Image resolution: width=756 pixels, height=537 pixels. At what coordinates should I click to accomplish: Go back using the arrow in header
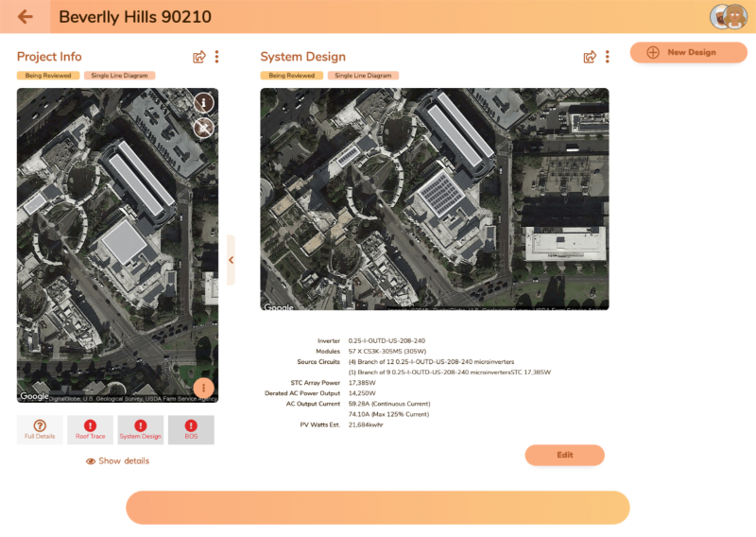pos(26,17)
